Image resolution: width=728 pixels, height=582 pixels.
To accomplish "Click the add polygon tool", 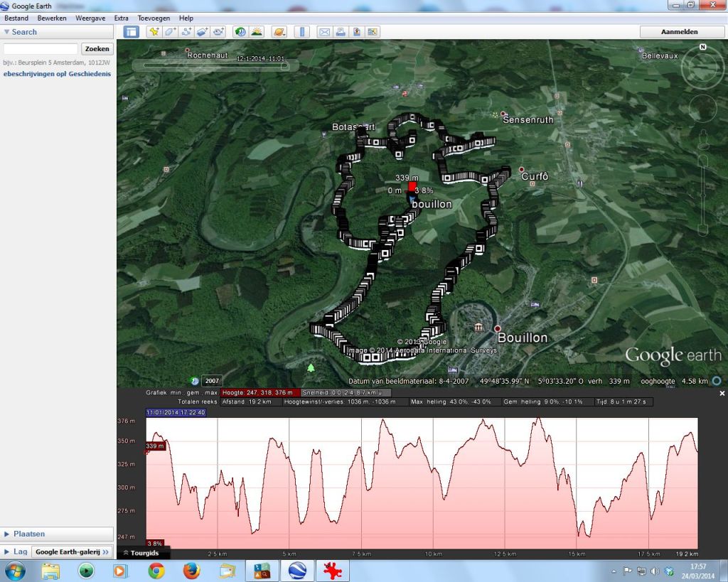I will click(170, 32).
